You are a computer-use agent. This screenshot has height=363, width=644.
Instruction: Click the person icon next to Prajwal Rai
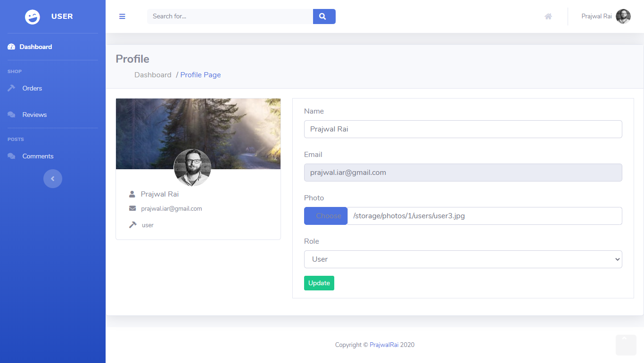point(132,194)
